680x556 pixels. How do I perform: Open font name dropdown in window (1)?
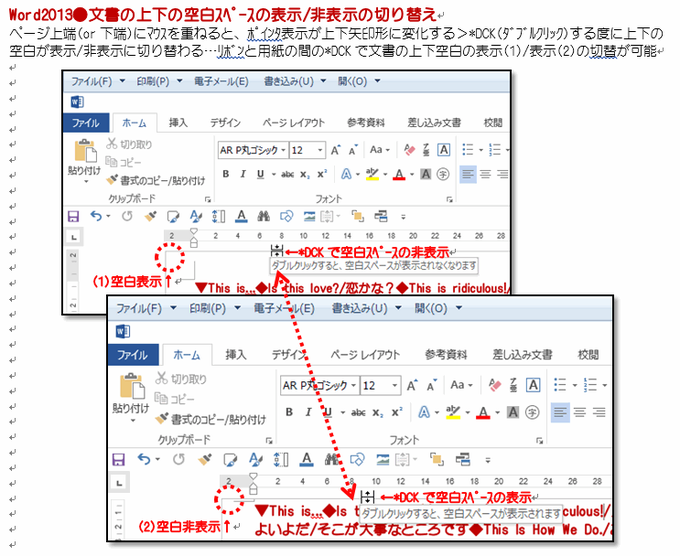[x=283, y=150]
